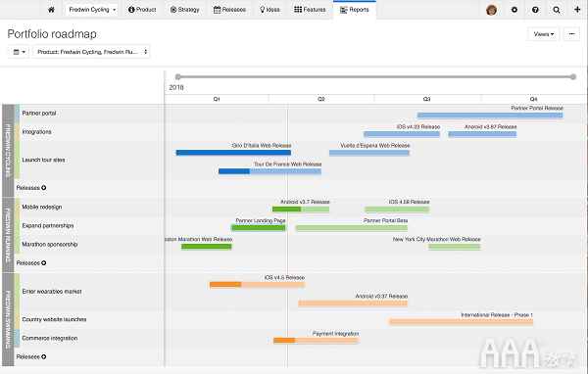Click the more options ellipsis button
588x374 pixels.
pyautogui.click(x=571, y=34)
